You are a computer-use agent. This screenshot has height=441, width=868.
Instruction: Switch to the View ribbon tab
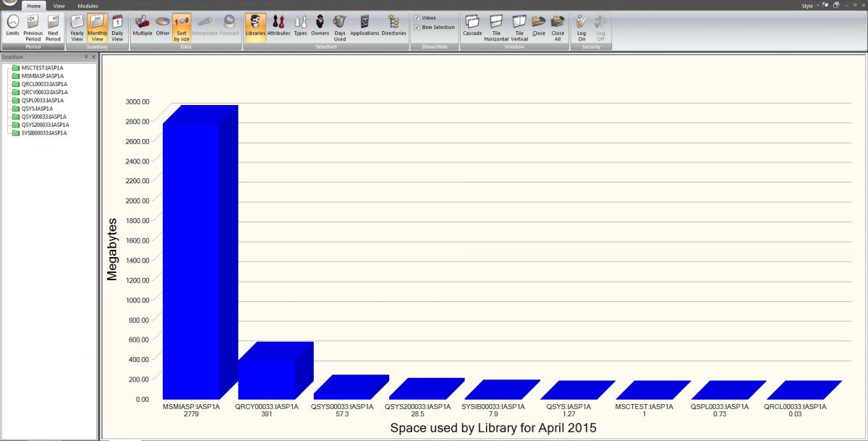(x=59, y=6)
